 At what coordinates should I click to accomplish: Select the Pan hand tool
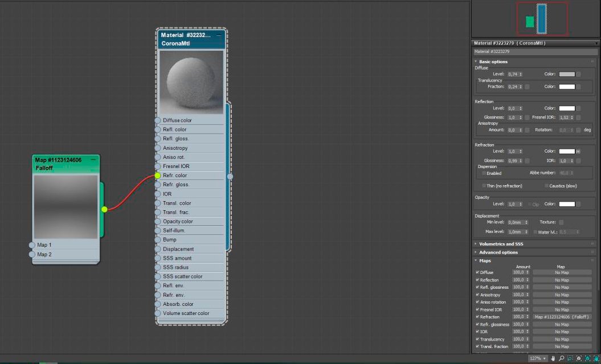pos(553,358)
